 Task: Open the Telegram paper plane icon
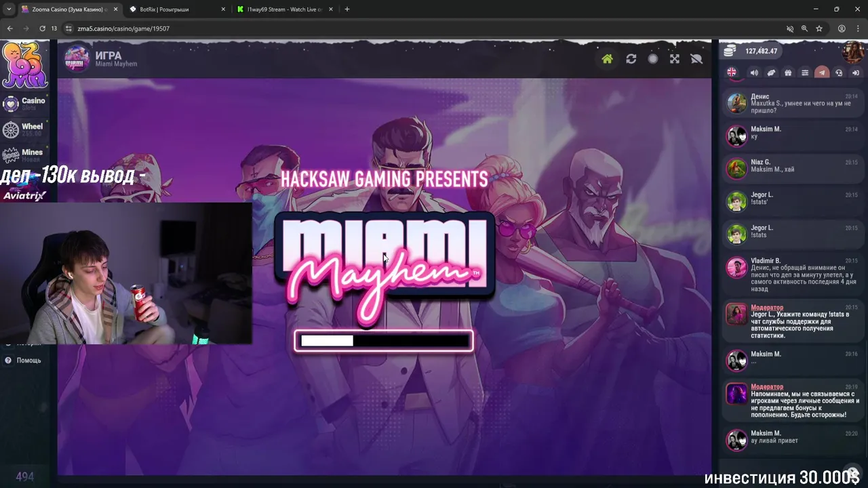tap(822, 73)
